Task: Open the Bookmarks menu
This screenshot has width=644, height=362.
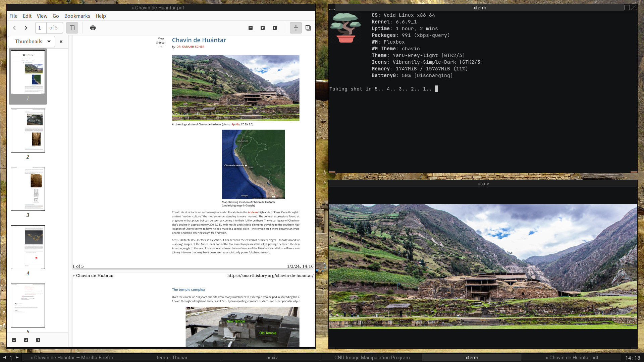Action: (77, 16)
